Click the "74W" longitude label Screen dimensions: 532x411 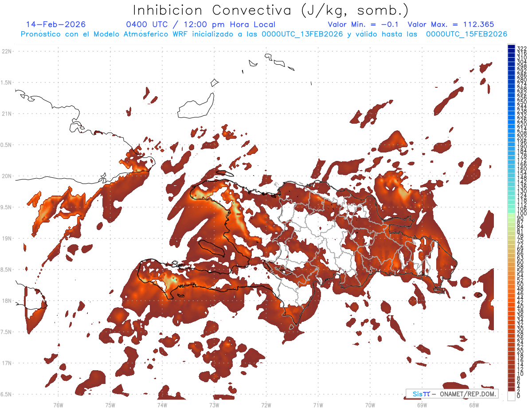(162, 405)
